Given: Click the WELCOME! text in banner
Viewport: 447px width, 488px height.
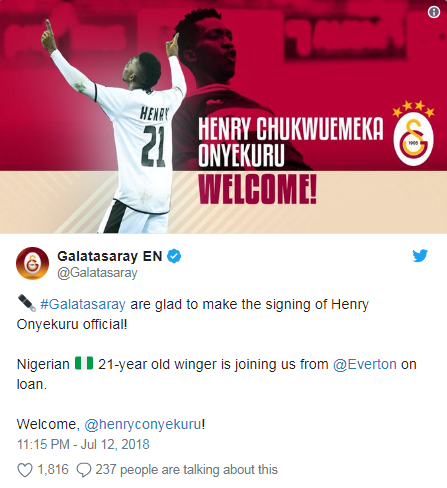Looking at the screenshot, I should 258,189.
